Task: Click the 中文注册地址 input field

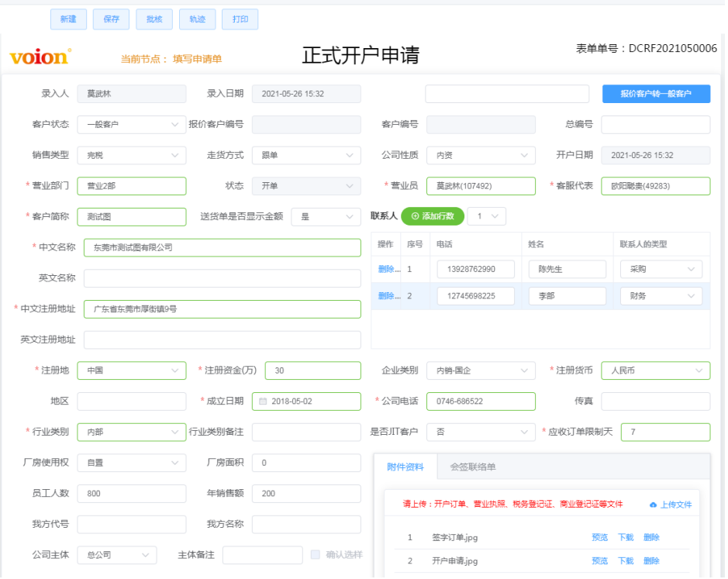Action: tap(223, 309)
